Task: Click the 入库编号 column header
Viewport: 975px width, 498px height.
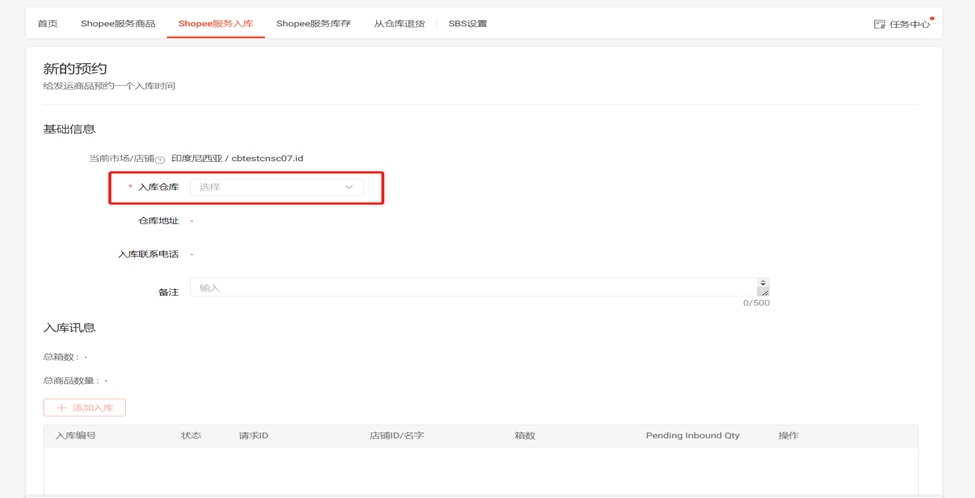Action: click(x=76, y=436)
